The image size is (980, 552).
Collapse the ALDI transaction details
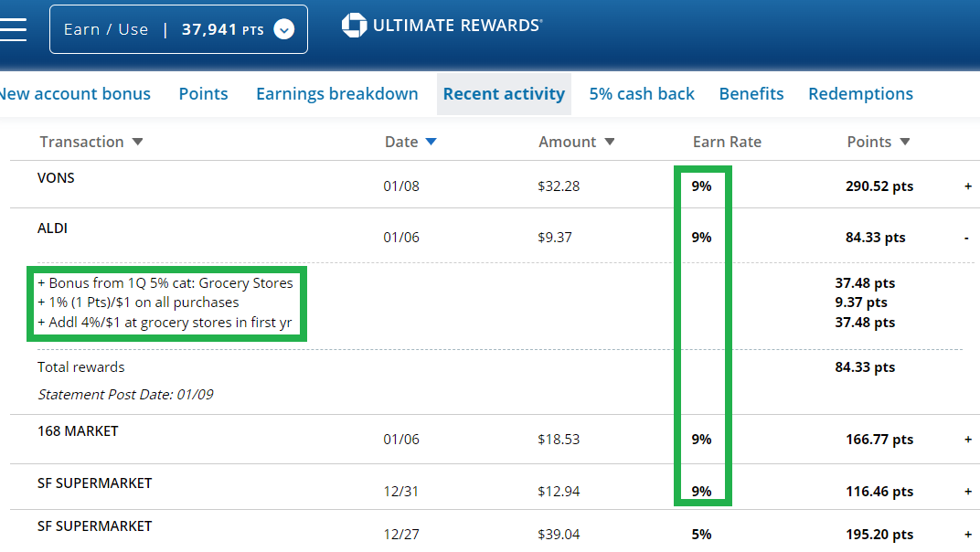966,238
